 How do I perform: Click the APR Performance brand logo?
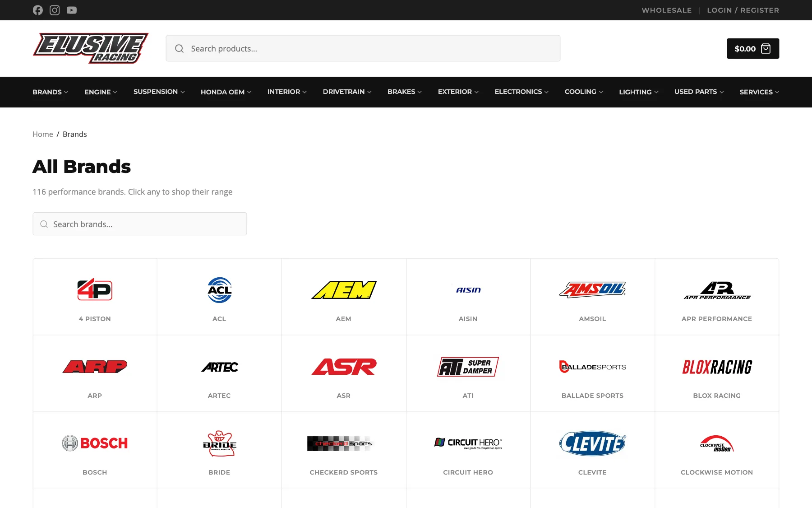coord(717,290)
